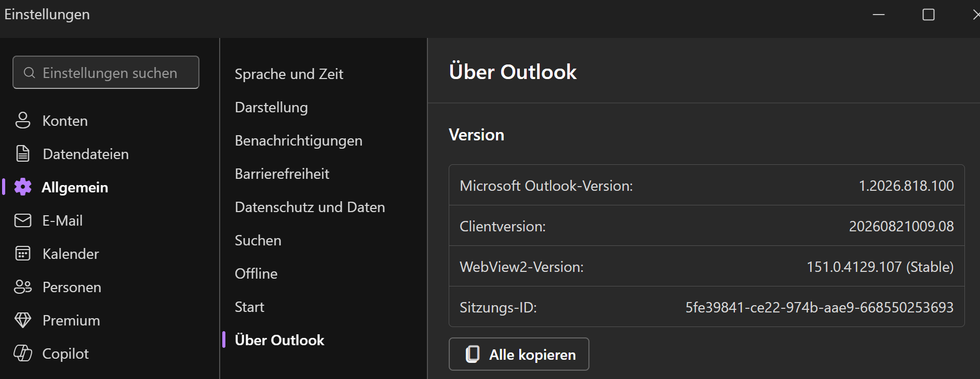The image size is (980, 379).
Task: Click the Microsoft Outlook-Version label
Action: click(x=546, y=186)
